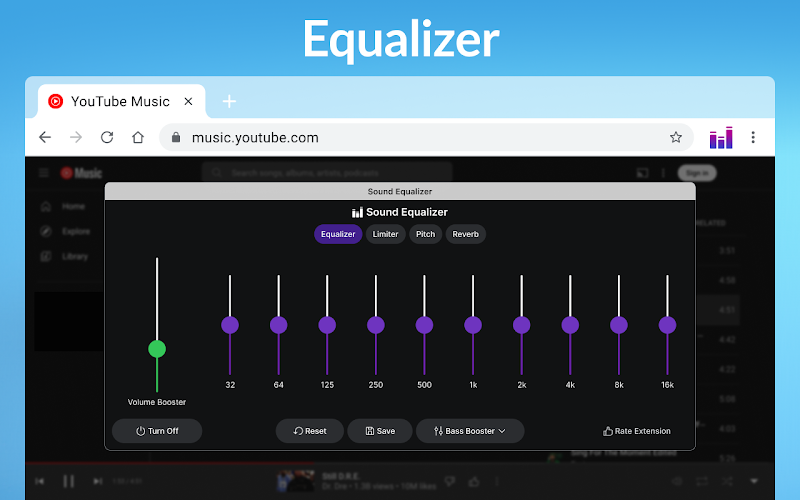Go forward with the forward arrow

point(76,137)
